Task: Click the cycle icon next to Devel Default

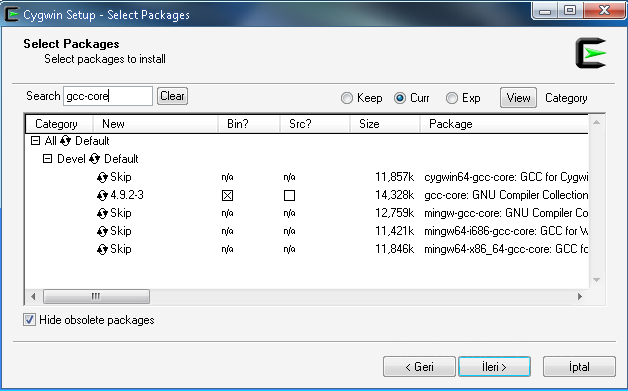Action: click(95, 159)
